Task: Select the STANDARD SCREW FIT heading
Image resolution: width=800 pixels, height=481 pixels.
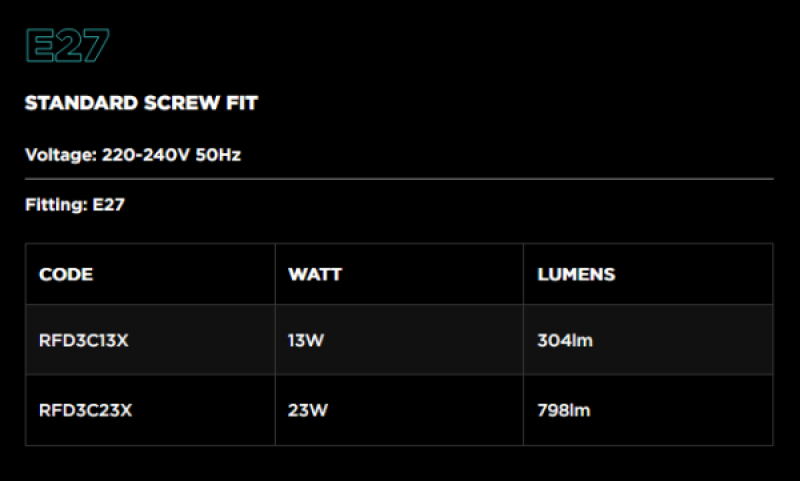Action: pos(141,103)
